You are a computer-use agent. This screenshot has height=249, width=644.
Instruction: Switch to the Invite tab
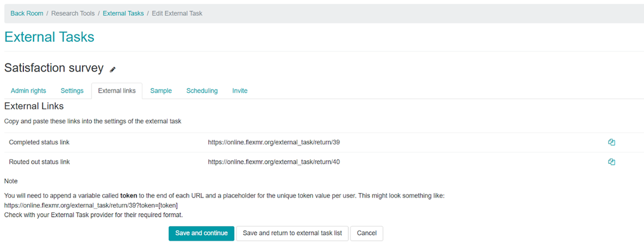click(240, 91)
